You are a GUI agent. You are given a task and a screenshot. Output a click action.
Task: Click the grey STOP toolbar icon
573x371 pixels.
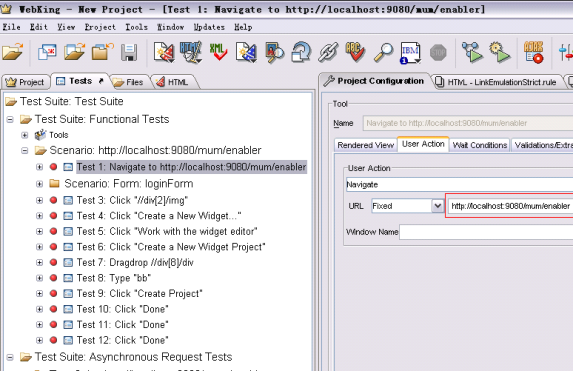438,53
